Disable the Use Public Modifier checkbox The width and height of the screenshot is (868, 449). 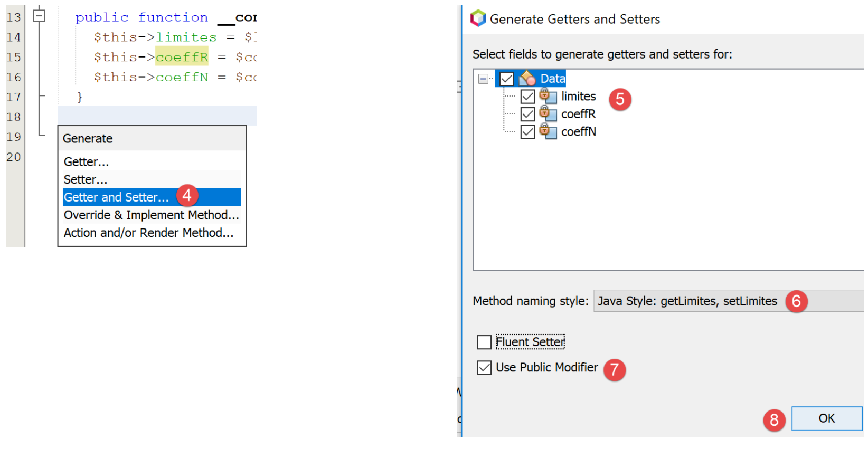pyautogui.click(x=484, y=368)
